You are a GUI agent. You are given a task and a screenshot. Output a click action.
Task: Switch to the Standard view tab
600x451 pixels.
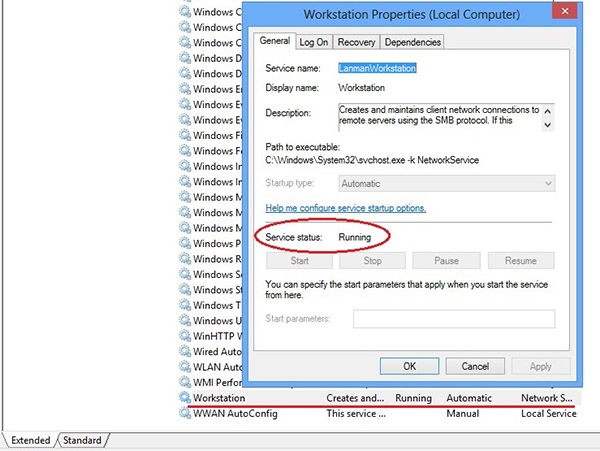(x=82, y=440)
